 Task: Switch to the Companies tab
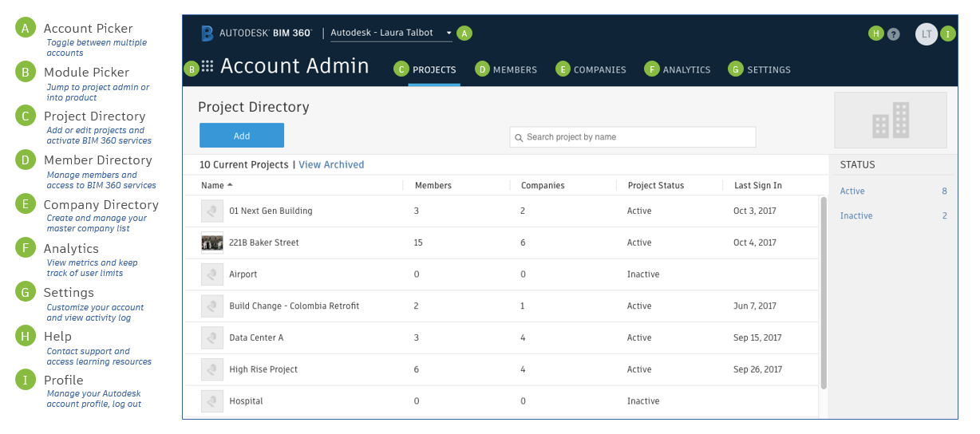599,69
